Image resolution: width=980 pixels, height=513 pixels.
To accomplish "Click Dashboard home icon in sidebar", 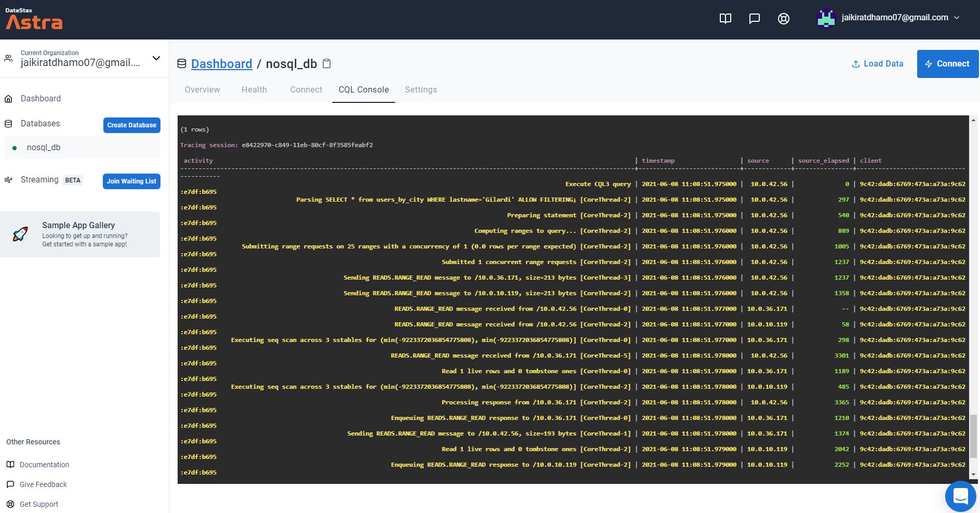I will pos(8,98).
